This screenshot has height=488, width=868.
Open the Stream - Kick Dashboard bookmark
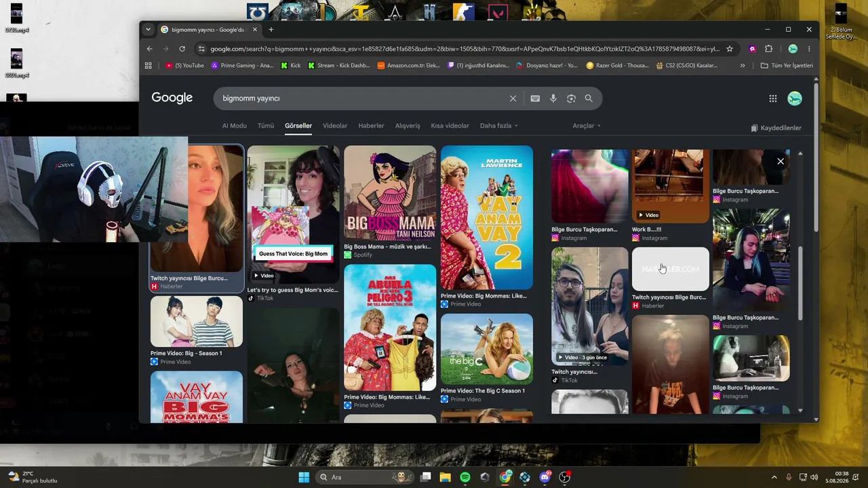[x=339, y=66]
